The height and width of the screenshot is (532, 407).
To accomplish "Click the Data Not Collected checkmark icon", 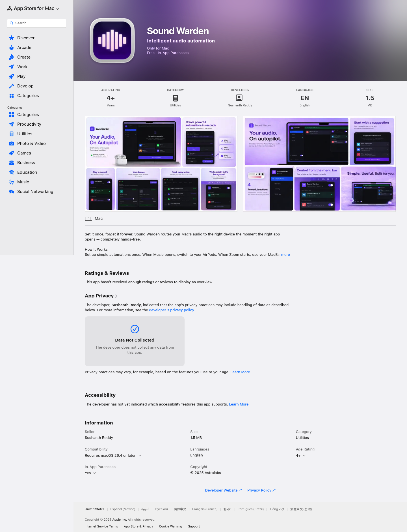I will pyautogui.click(x=135, y=329).
